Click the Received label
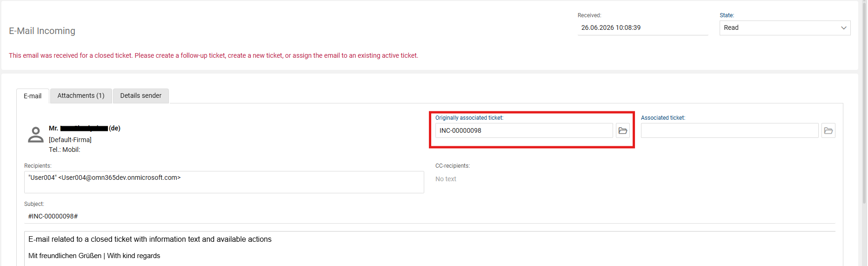Image resolution: width=868 pixels, height=266 pixels. coord(589,15)
